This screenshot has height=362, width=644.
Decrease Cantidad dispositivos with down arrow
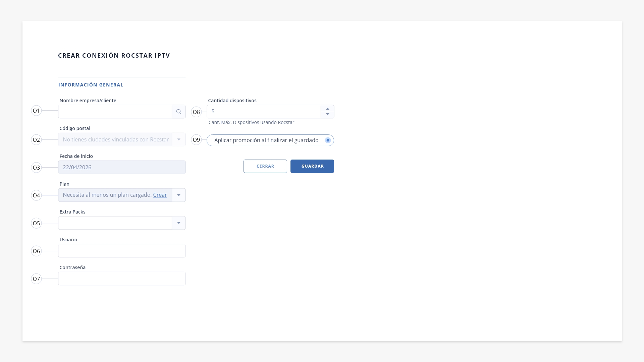(x=328, y=114)
